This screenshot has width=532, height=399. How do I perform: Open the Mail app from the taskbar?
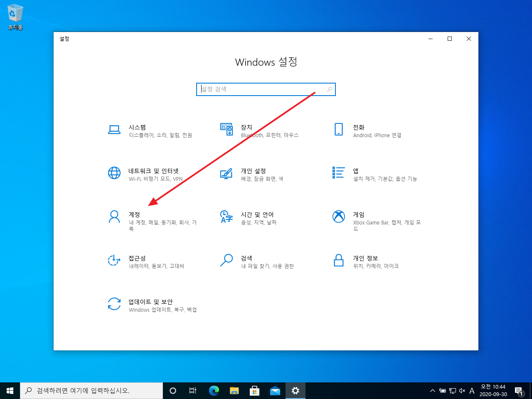click(275, 391)
